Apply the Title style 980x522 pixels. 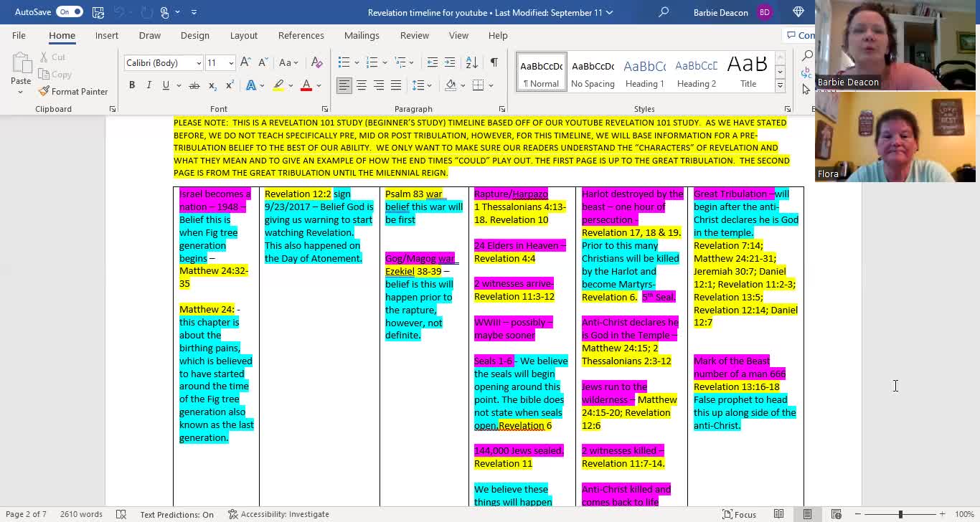pyautogui.click(x=748, y=72)
